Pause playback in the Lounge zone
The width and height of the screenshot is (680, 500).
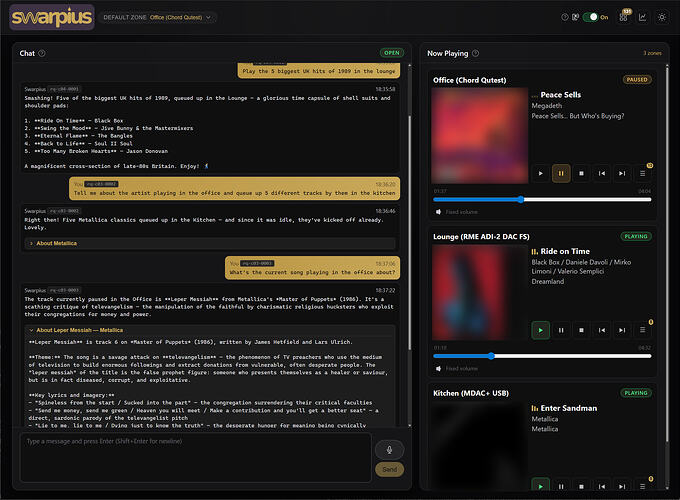(561, 330)
